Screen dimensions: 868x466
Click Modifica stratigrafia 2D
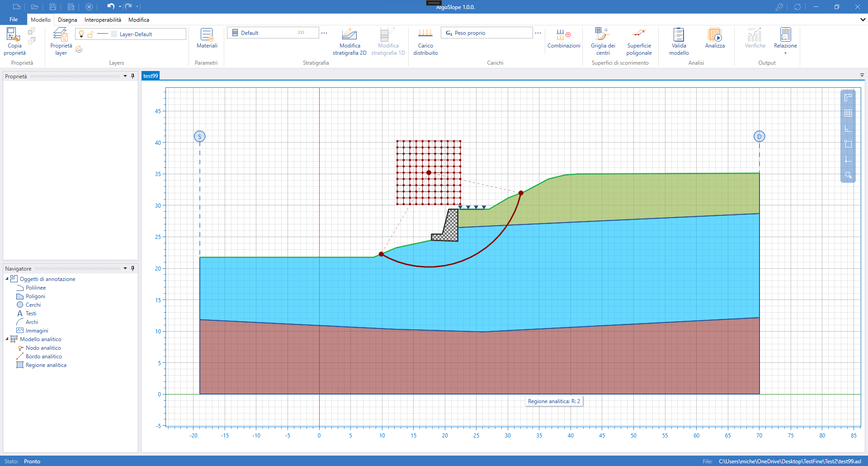(349, 42)
